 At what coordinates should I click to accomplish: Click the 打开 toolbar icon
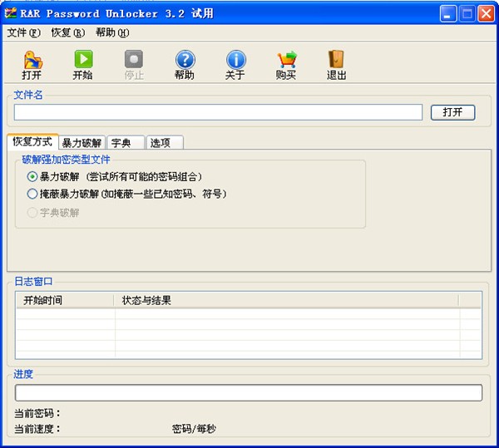(x=32, y=60)
